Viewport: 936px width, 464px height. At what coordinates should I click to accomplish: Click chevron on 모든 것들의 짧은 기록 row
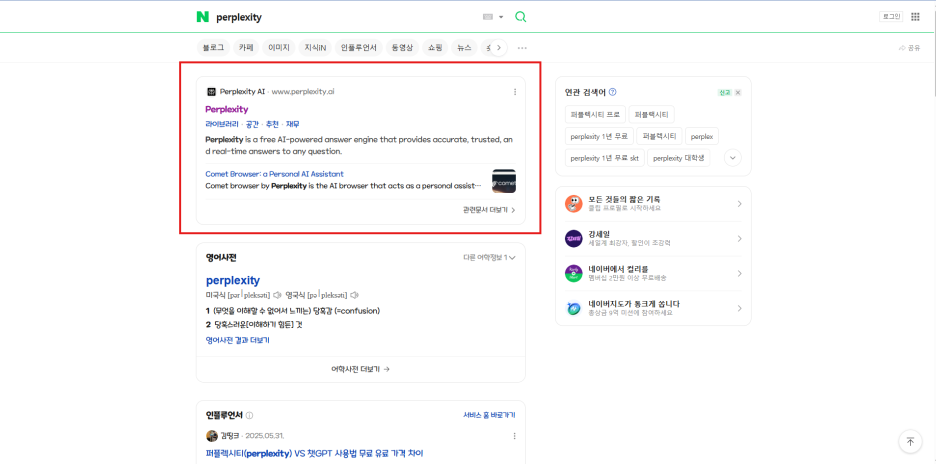[x=739, y=204]
